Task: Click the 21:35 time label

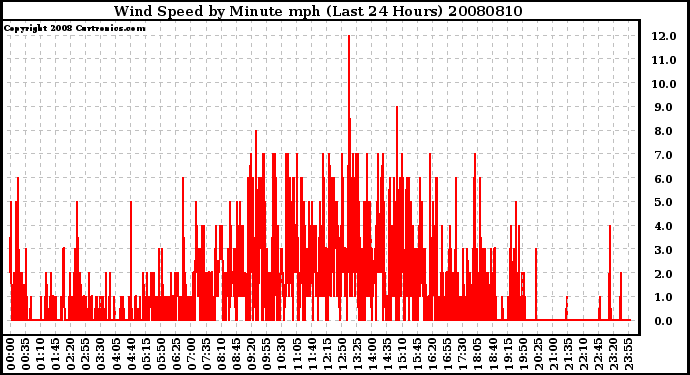Action: click(x=568, y=354)
